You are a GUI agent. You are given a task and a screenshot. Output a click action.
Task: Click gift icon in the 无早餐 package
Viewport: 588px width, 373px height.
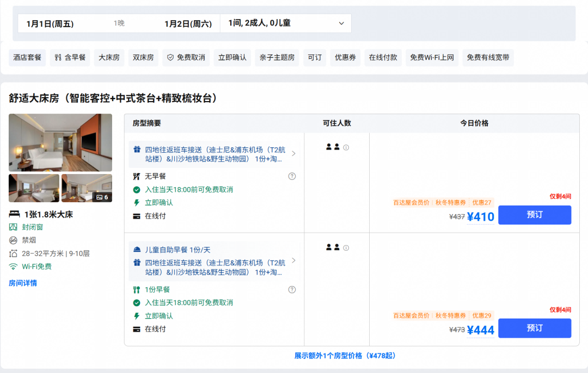(x=137, y=150)
